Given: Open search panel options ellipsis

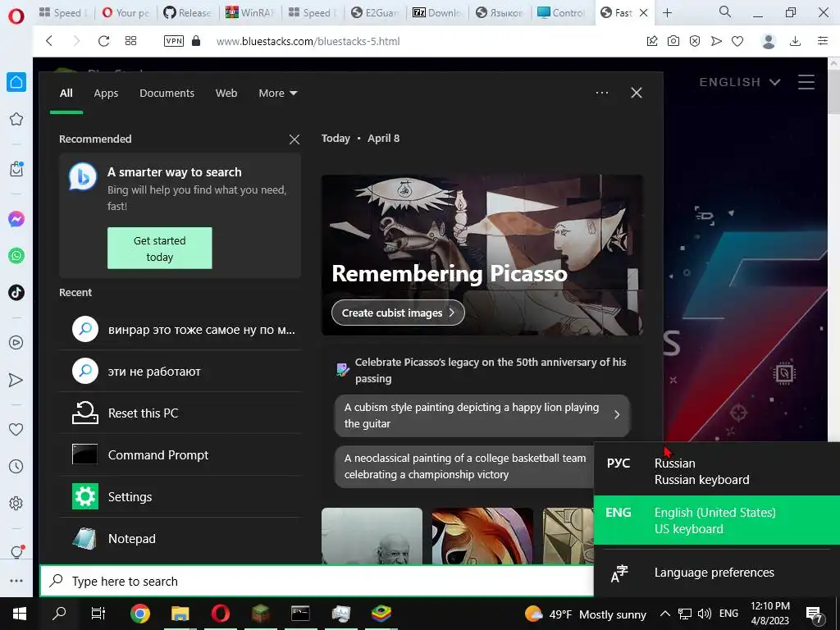Looking at the screenshot, I should tap(602, 93).
